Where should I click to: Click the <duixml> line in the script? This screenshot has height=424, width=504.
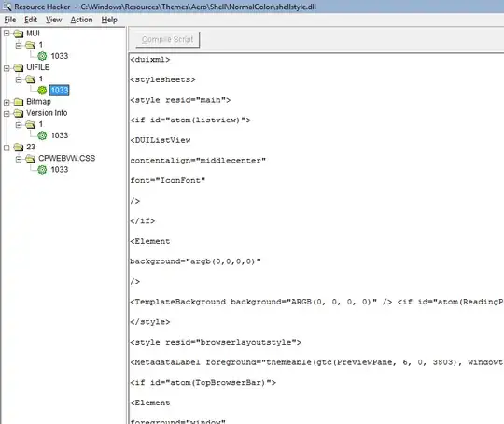(149, 60)
